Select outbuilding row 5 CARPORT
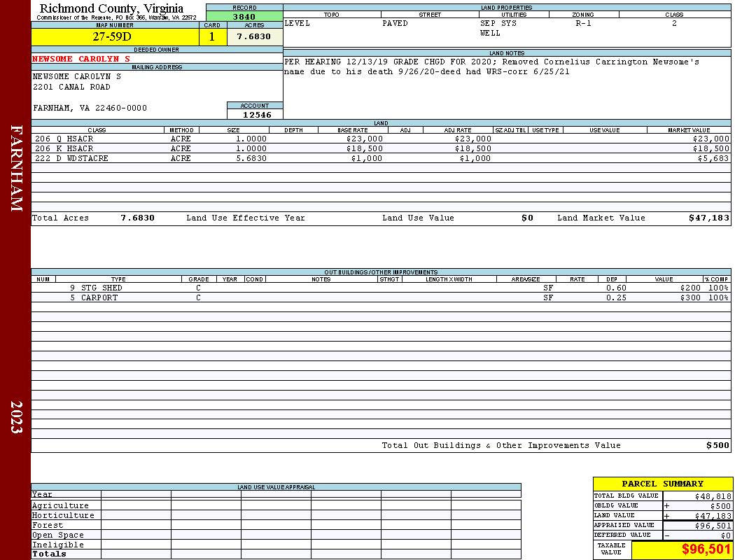 point(381,298)
